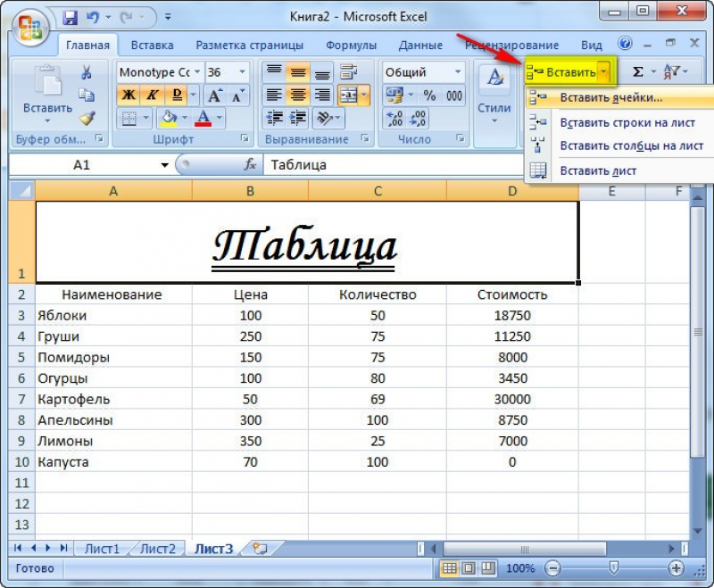Viewport: 714px width, 588px height.
Task: Decrease decimal places
Action: coord(418,118)
